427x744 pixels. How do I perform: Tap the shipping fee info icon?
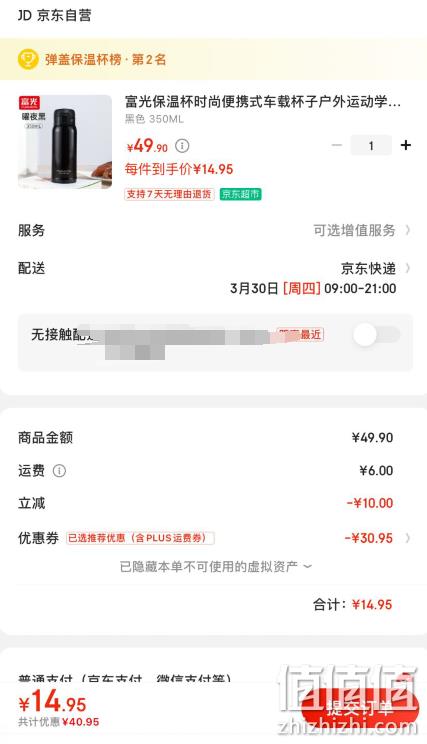coord(59,471)
